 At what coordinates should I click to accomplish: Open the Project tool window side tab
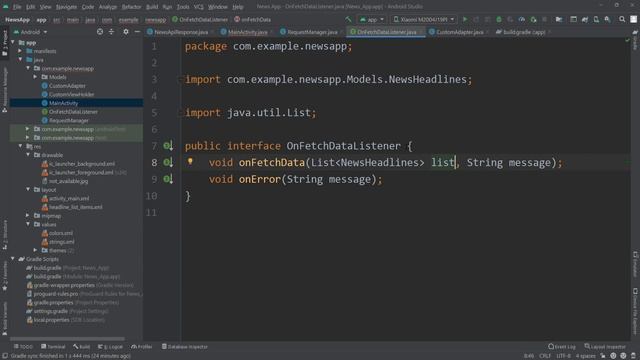[4, 42]
